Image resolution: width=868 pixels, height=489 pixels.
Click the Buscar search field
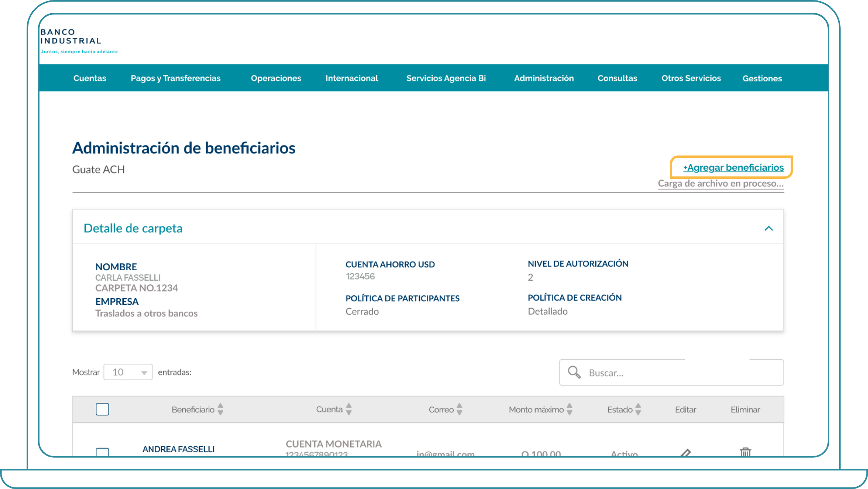tap(671, 373)
